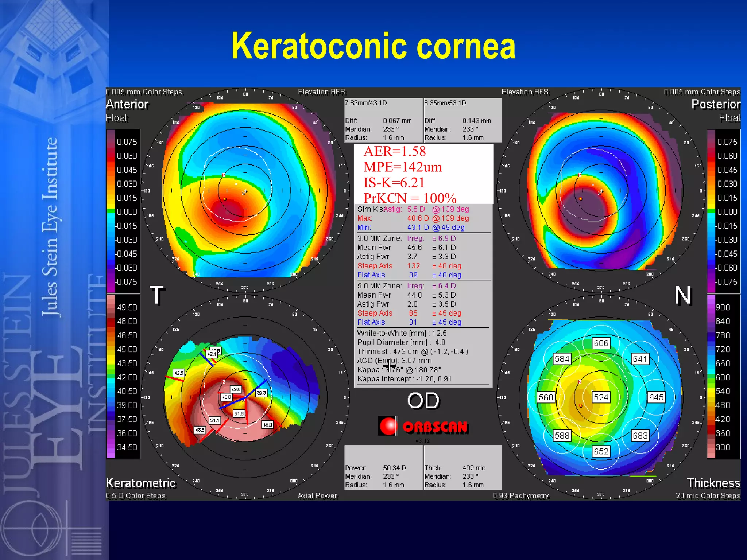The image size is (747, 560).
Task: Click the 900 thickness scale value
Action: [x=723, y=307]
